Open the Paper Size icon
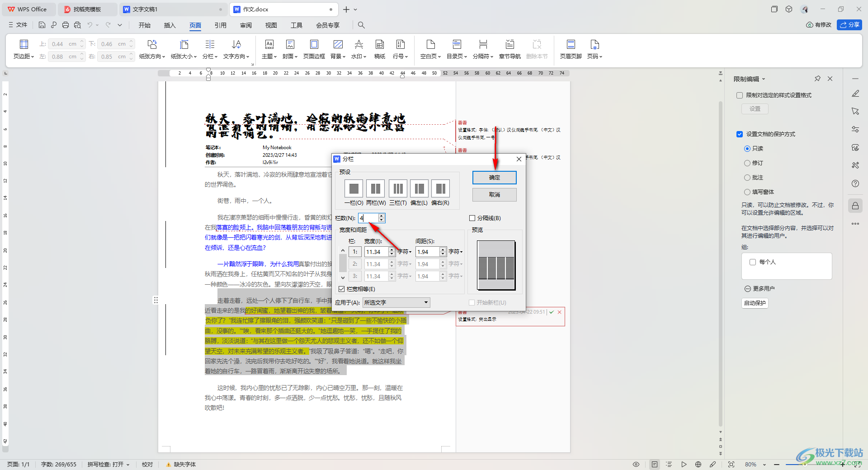Image resolution: width=868 pixels, height=470 pixels. (x=184, y=44)
